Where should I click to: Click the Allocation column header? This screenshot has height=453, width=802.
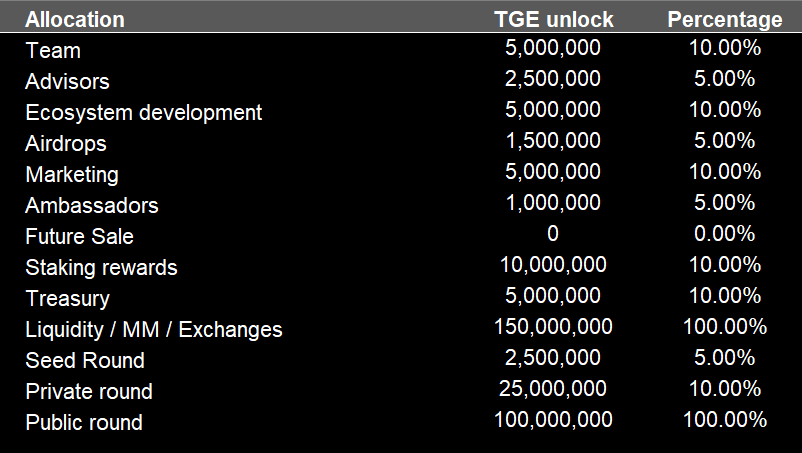coord(75,19)
